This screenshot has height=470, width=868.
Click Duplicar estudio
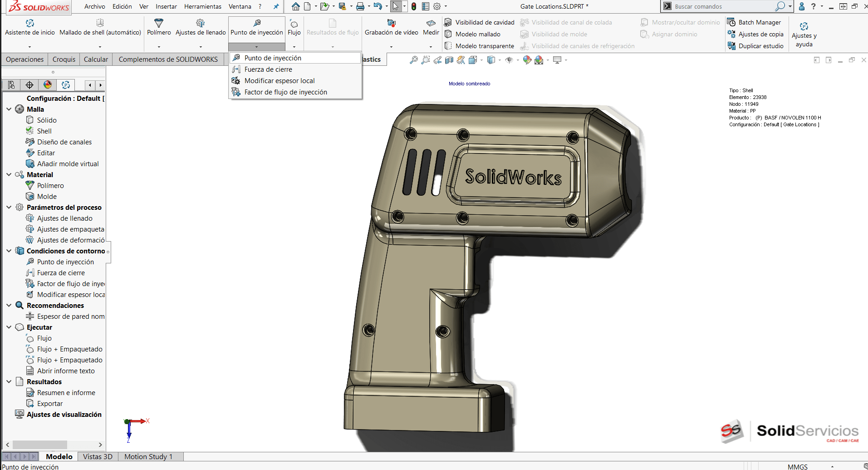click(755, 46)
